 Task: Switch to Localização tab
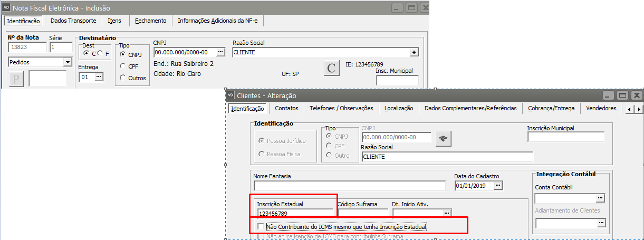[399, 108]
